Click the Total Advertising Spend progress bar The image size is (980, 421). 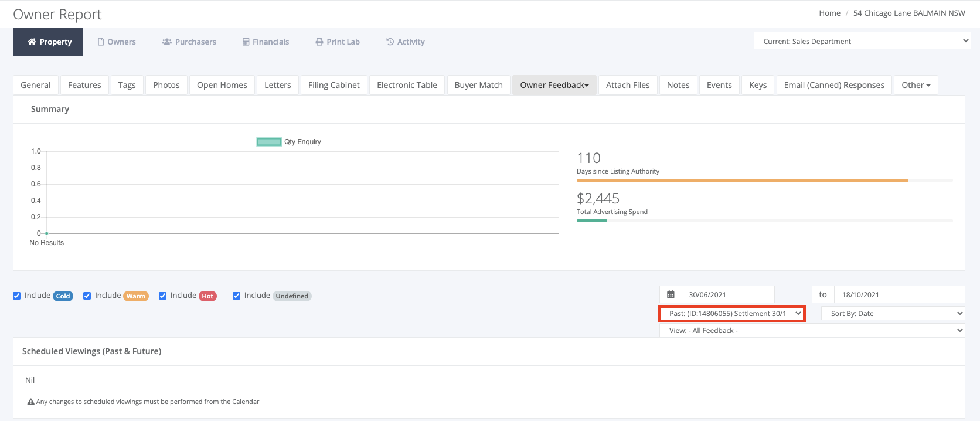(x=765, y=220)
